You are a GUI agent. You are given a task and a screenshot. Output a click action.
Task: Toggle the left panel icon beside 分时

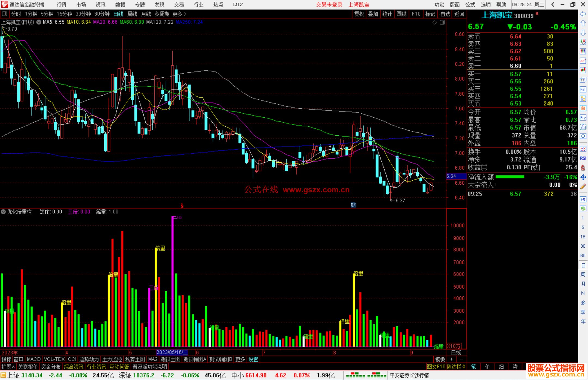(x=4, y=14)
